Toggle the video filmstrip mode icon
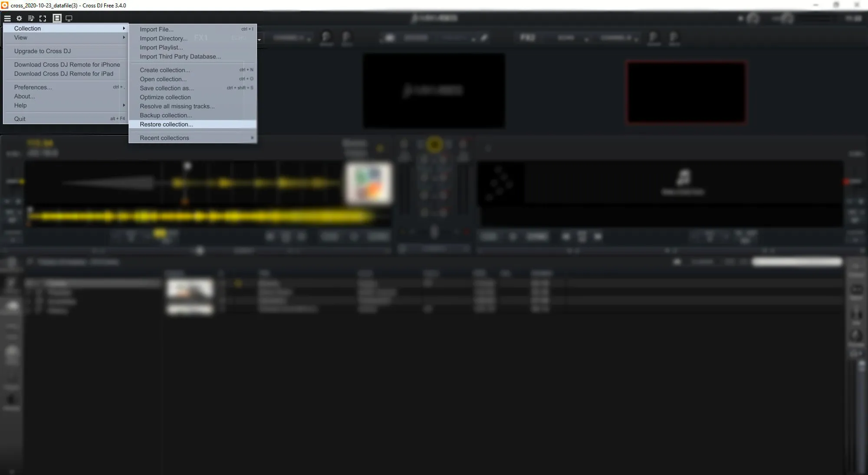Viewport: 868px width, 475px height. tap(57, 18)
